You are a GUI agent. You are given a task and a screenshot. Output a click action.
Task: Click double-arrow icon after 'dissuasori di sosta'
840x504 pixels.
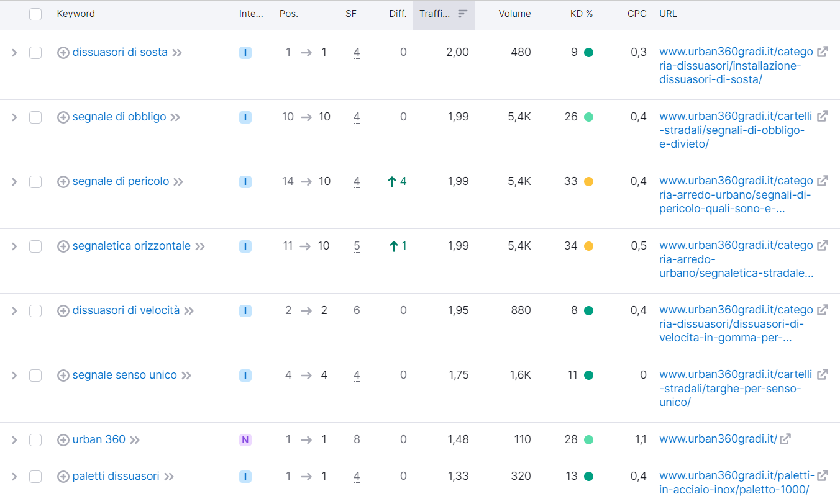[177, 53]
